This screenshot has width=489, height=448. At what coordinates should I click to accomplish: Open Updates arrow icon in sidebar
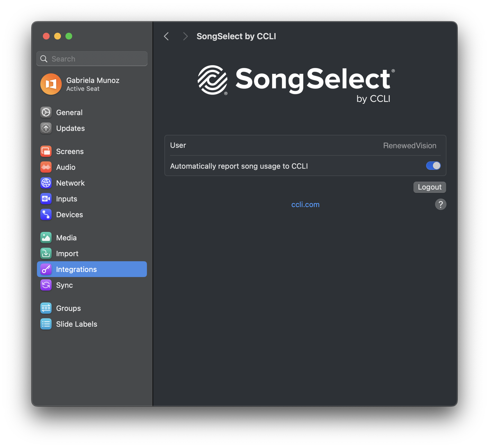[x=46, y=128]
